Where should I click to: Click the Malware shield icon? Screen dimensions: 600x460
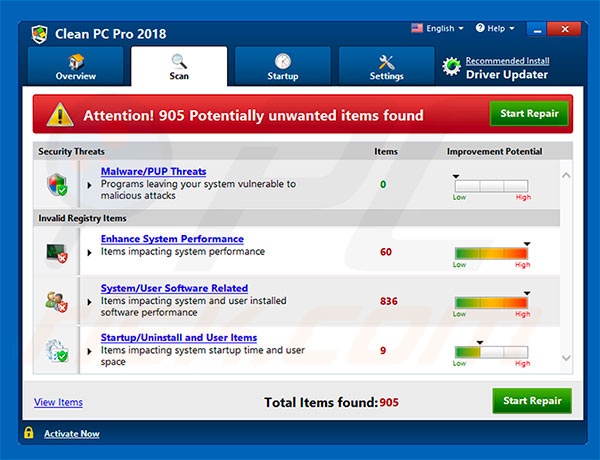[x=57, y=184]
